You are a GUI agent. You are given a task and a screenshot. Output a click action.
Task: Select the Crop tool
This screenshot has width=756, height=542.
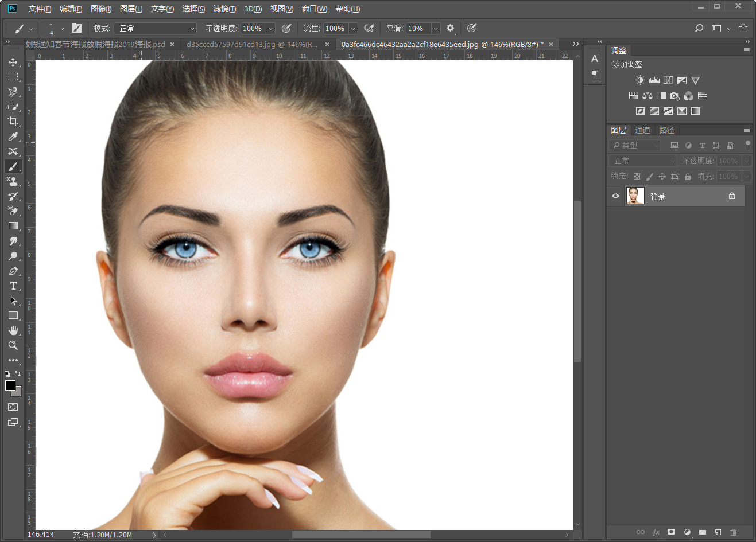coord(13,122)
